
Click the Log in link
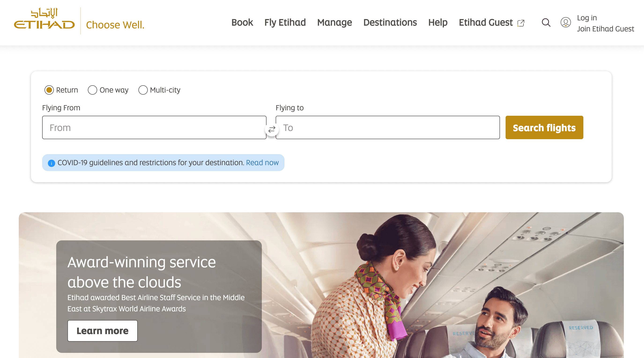point(587,18)
